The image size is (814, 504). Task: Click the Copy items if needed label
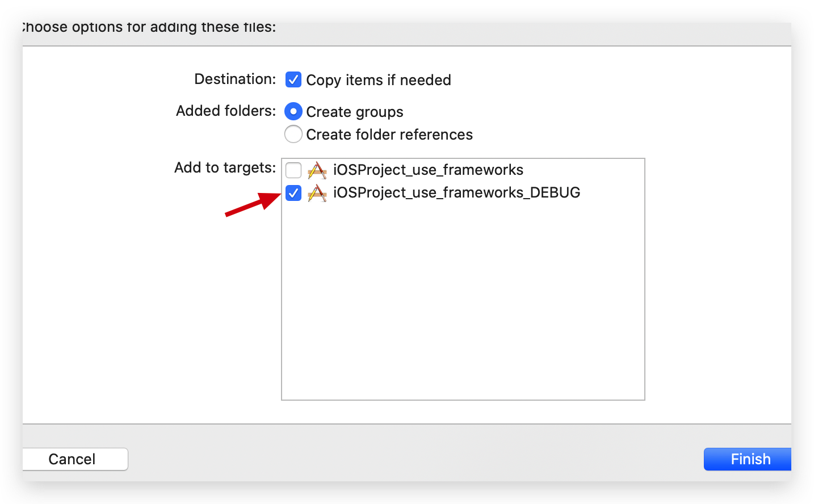(379, 80)
